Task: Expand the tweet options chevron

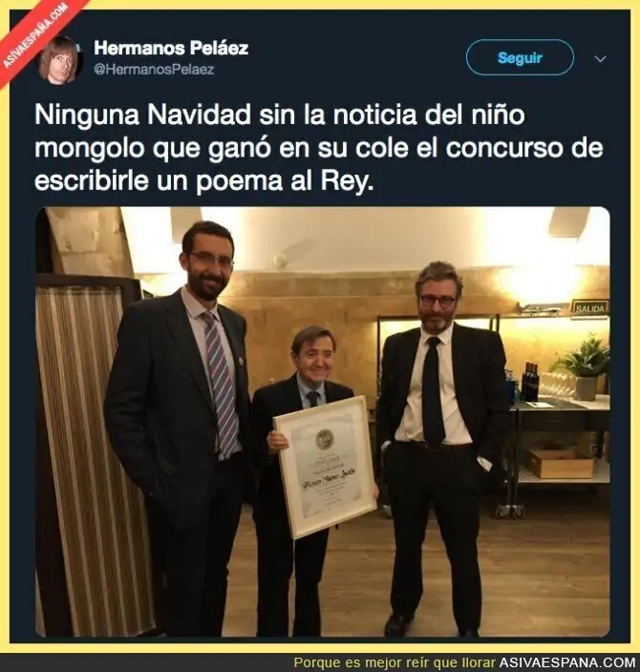Action: (x=601, y=59)
